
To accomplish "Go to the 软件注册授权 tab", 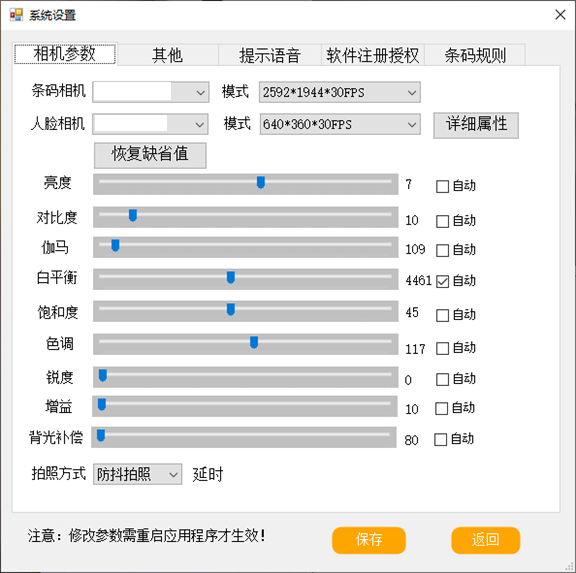I will 373,55.
